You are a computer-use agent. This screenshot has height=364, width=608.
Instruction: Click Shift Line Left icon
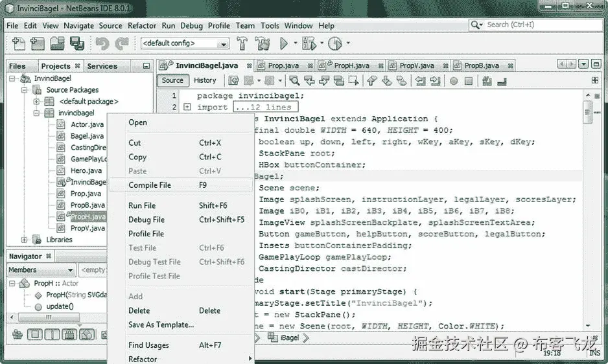click(x=420, y=80)
